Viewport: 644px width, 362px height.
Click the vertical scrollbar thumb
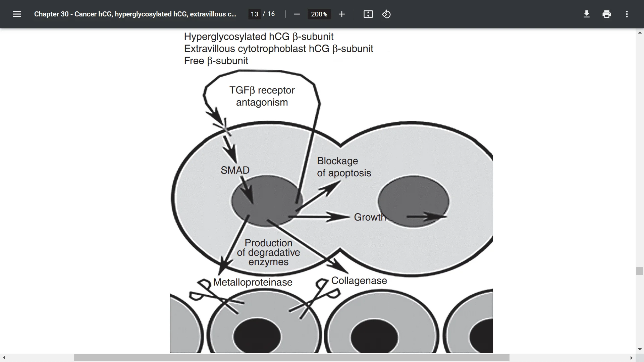[x=640, y=271]
